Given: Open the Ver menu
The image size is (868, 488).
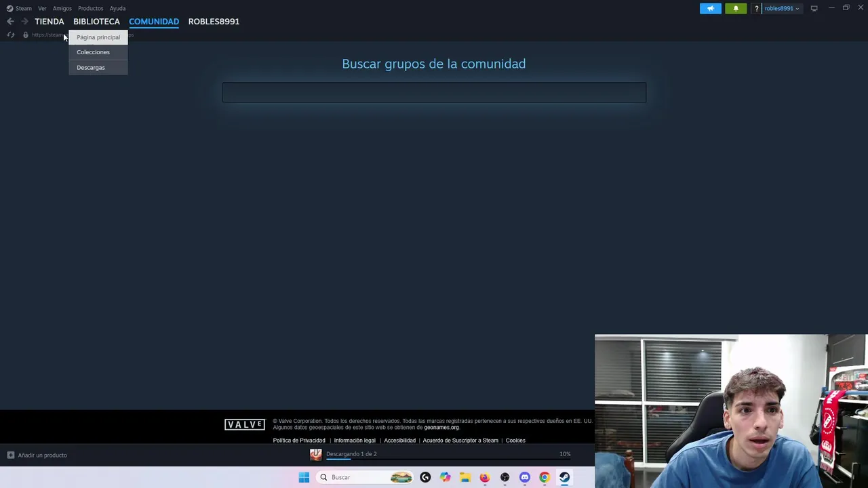Looking at the screenshot, I should pyautogui.click(x=42, y=8).
